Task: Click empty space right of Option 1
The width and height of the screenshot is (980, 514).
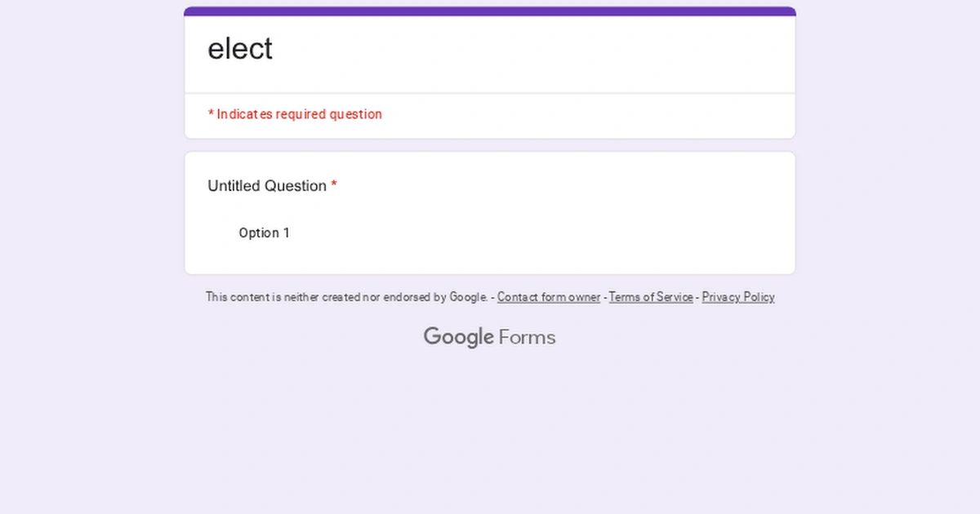Action: pyautogui.click(x=531, y=233)
